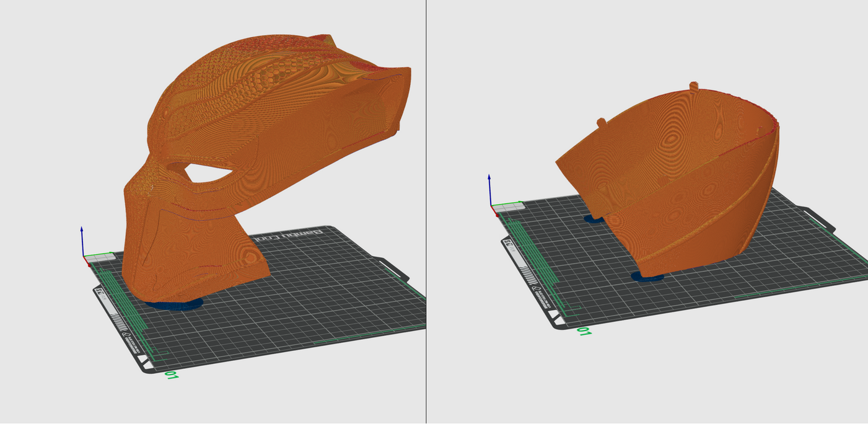Click the rear blue brim disc behind shell
This screenshot has width=868, height=434.
pyautogui.click(x=594, y=218)
